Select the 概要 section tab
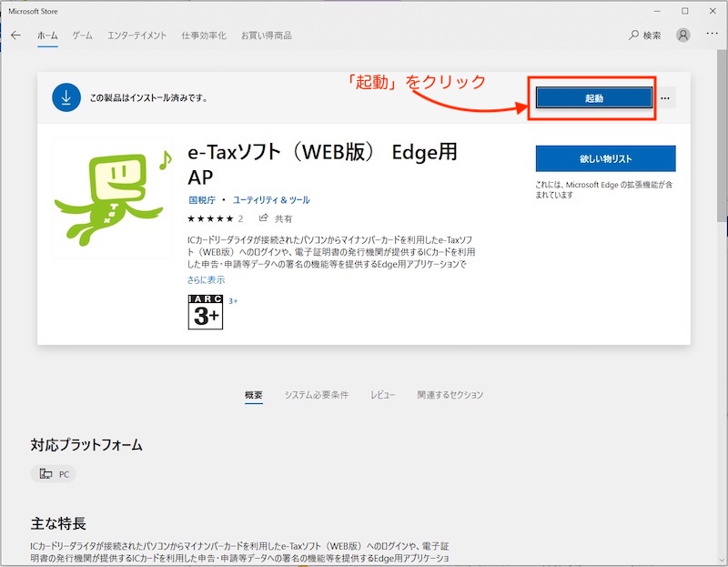This screenshot has width=728, height=567. [x=254, y=395]
